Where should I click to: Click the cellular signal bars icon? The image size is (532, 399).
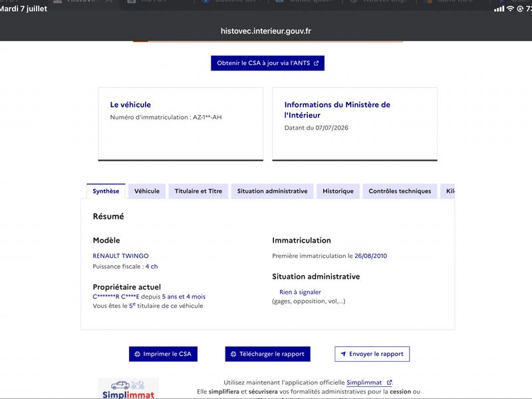click(x=499, y=9)
